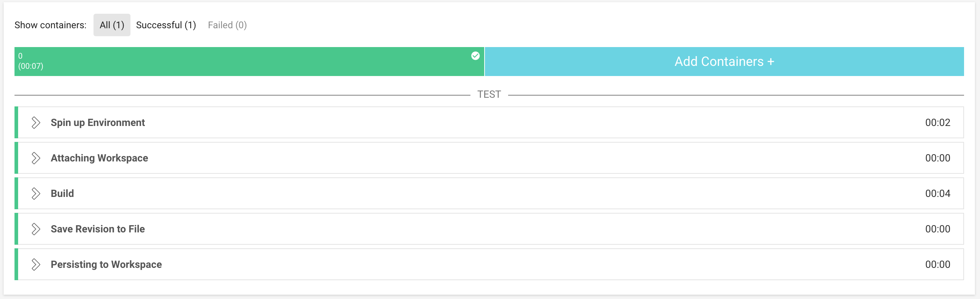Open the Save Revision to File details
The height and width of the screenshot is (299, 980).
98,229
